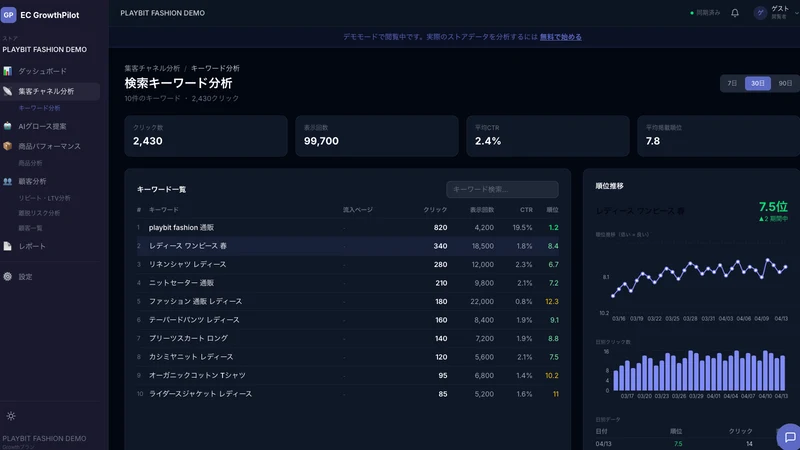Open レポート via its document icon
Image resolution: width=800 pixels, height=450 pixels.
click(x=7, y=246)
